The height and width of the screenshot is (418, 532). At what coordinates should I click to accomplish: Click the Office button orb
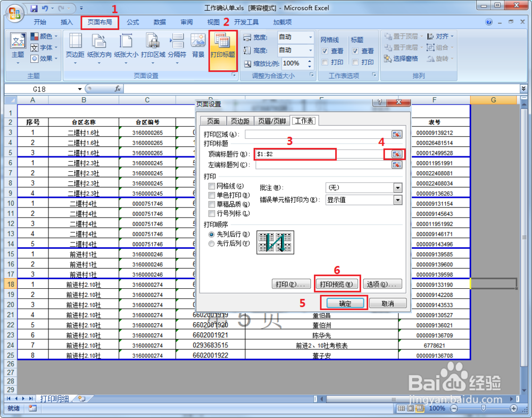click(14, 14)
